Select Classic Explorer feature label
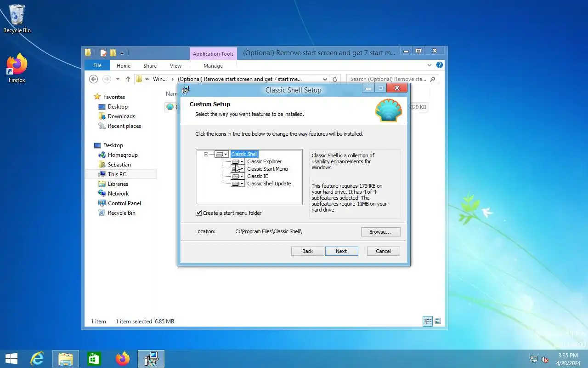Image resolution: width=588 pixels, height=368 pixels. tap(264, 161)
